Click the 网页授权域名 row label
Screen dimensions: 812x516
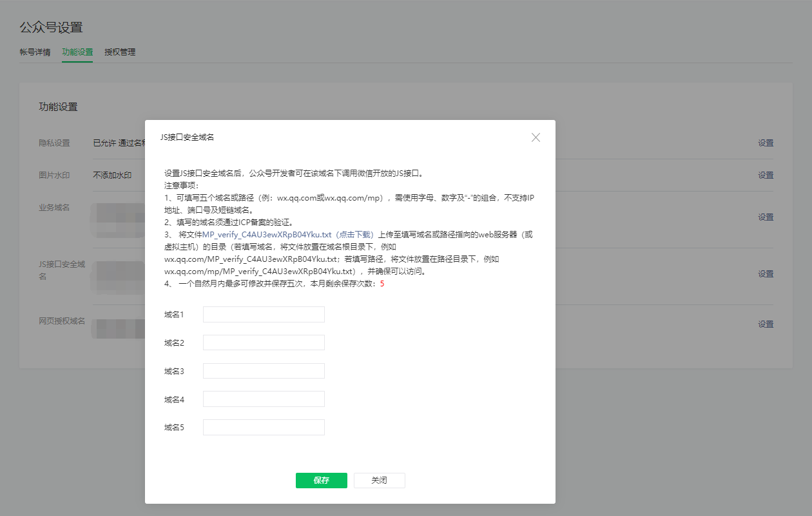tap(62, 321)
